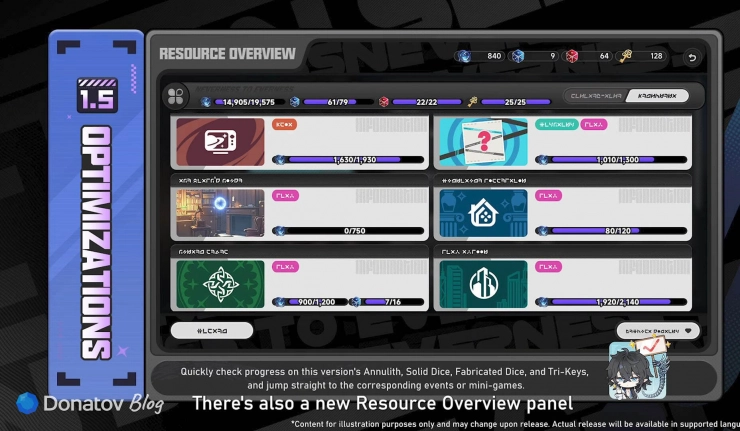Open the four-dot grid category icon

pos(176,96)
